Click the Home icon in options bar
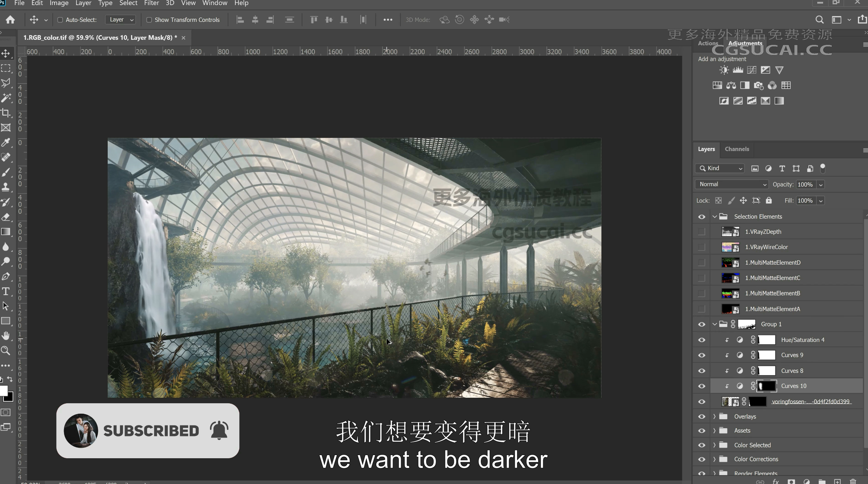The height and width of the screenshot is (484, 868). pyautogui.click(x=11, y=20)
